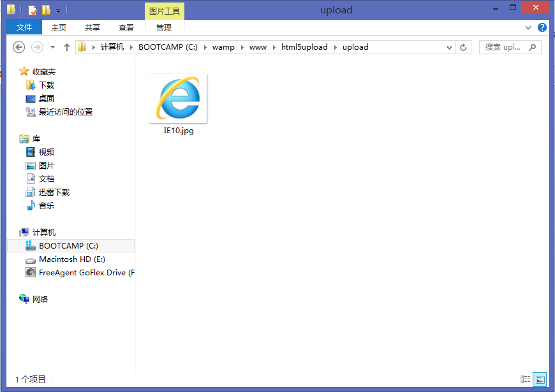The height and width of the screenshot is (392, 555).
Task: Click the Back navigation arrow
Action: click(x=18, y=47)
